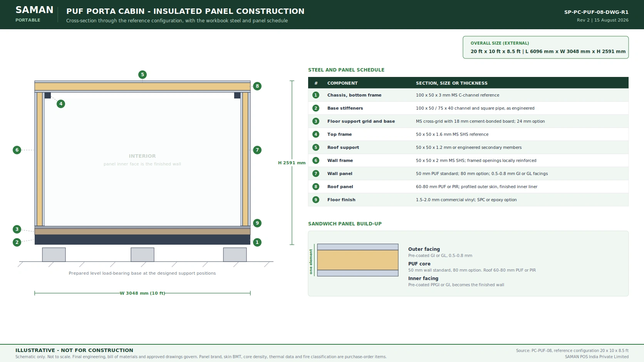This screenshot has height=362, width=644.
Task: Click the 'SANDWICH PANEL BUILD-UP' heading
Action: [x=345, y=224]
